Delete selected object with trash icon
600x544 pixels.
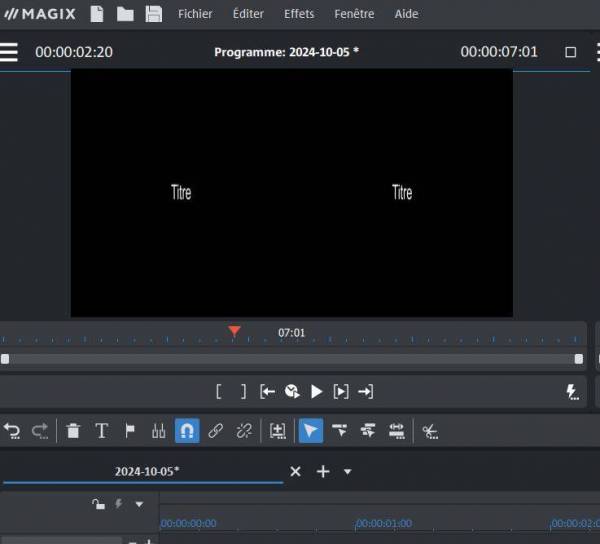(73, 431)
